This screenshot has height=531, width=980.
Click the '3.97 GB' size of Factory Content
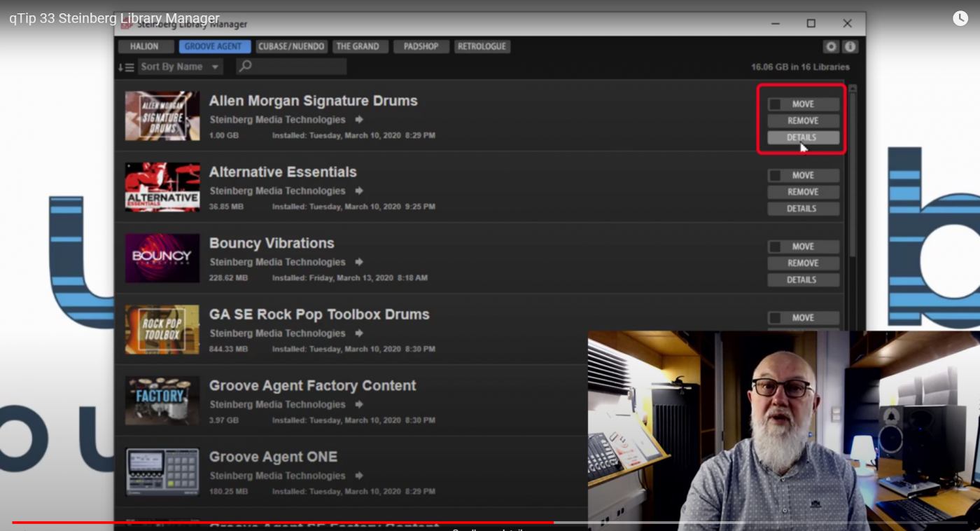coord(223,420)
